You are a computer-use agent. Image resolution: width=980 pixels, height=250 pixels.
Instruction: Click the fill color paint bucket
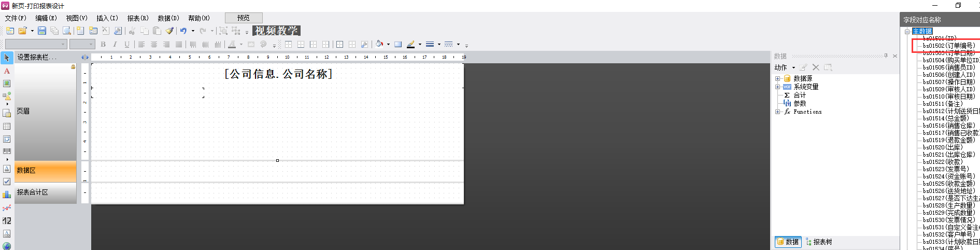coord(379,45)
